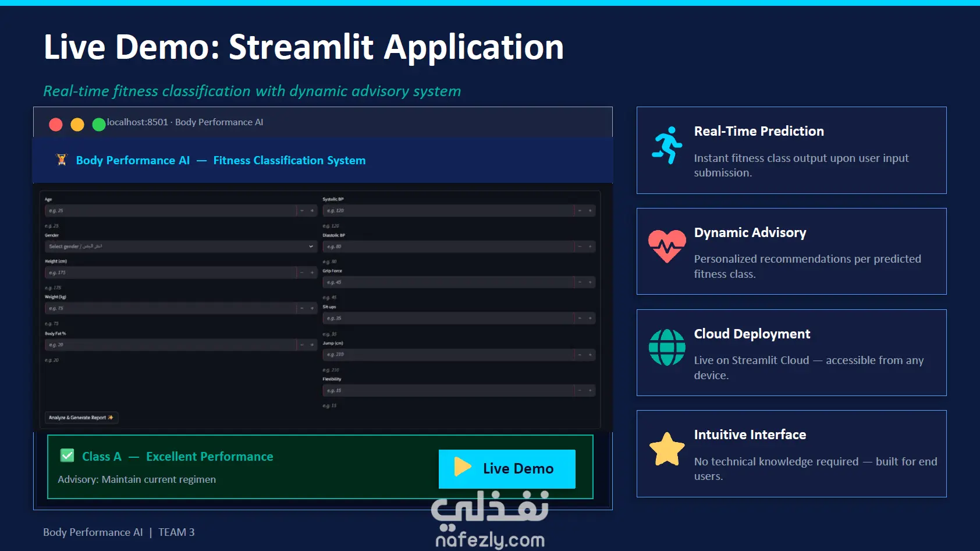The height and width of the screenshot is (551, 980).
Task: Launch the Live Demo button
Action: point(507,469)
